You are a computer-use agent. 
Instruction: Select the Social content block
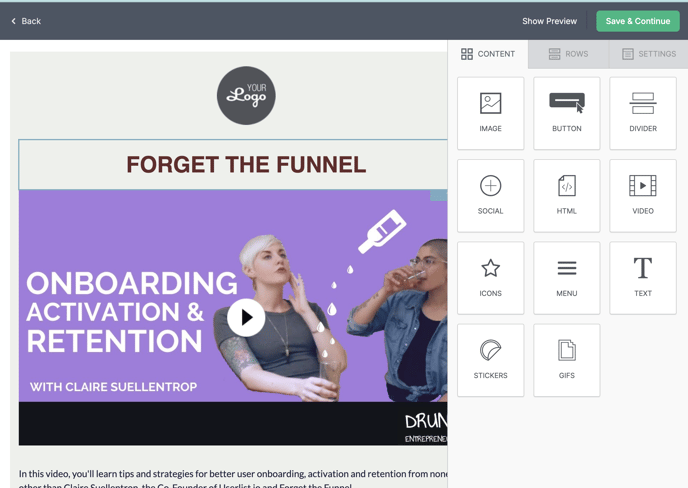click(490, 196)
